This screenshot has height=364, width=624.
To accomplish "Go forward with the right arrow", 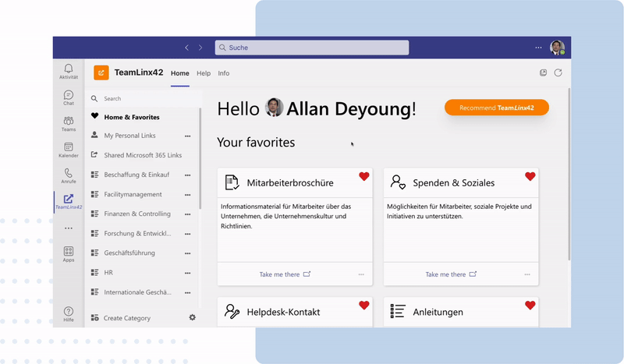I will click(x=200, y=48).
